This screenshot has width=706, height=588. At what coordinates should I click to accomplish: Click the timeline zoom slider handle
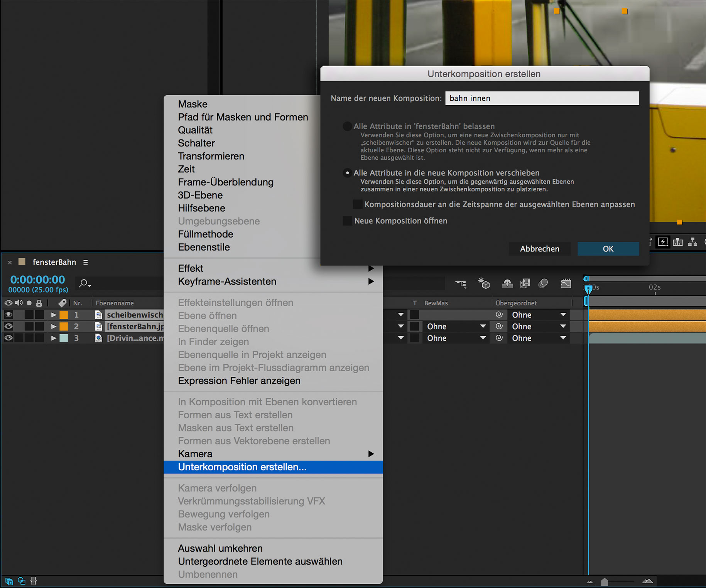(x=605, y=581)
